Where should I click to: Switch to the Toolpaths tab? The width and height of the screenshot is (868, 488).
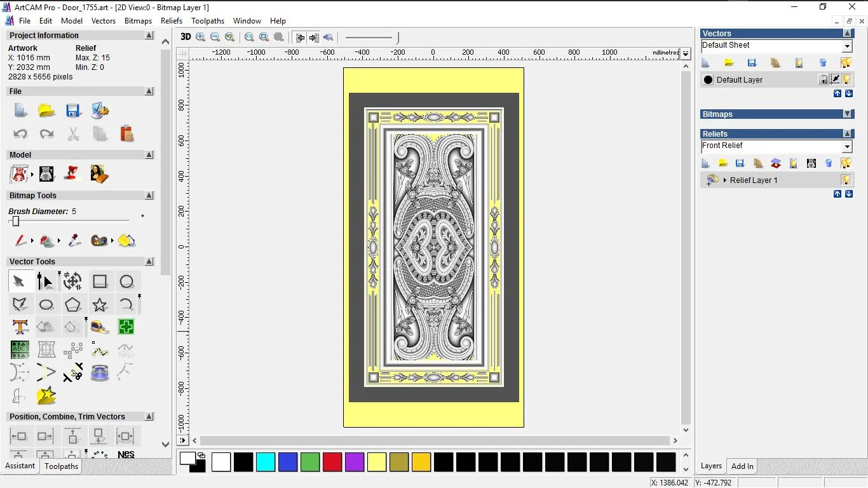[x=61, y=466]
